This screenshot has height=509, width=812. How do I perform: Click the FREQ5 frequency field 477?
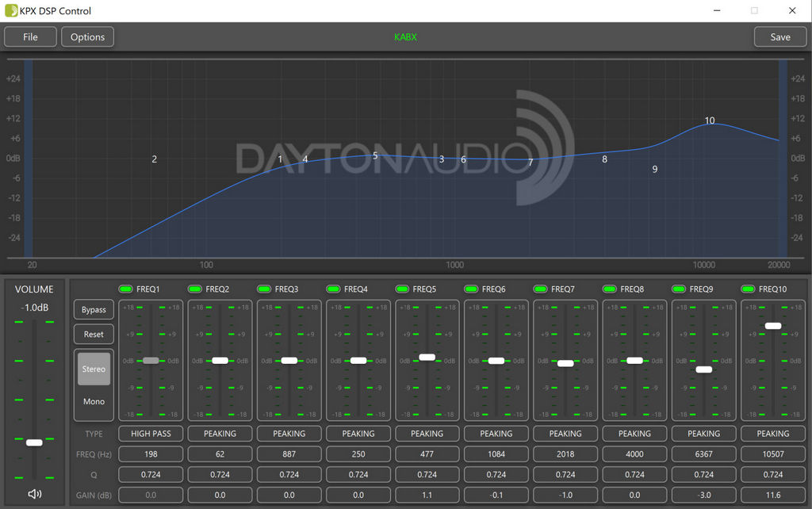point(427,454)
